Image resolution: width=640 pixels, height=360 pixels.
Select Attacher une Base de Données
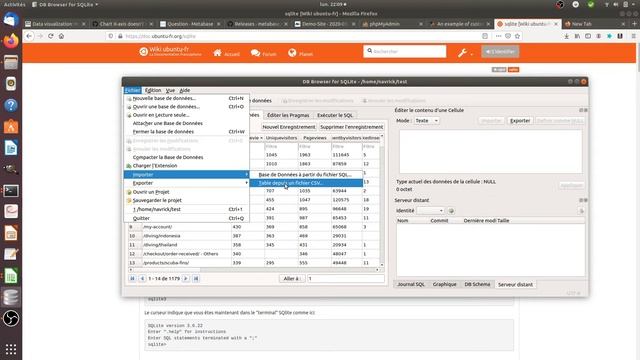[187, 123]
